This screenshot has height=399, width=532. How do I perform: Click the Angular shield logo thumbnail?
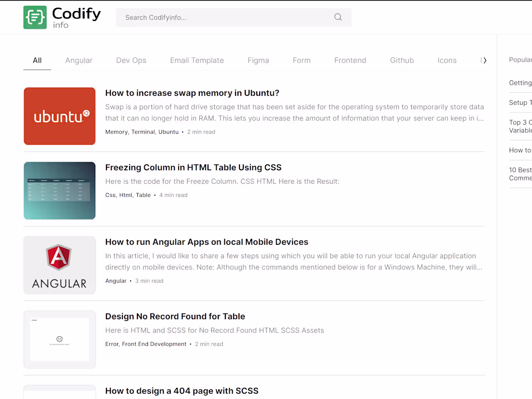[59, 265]
